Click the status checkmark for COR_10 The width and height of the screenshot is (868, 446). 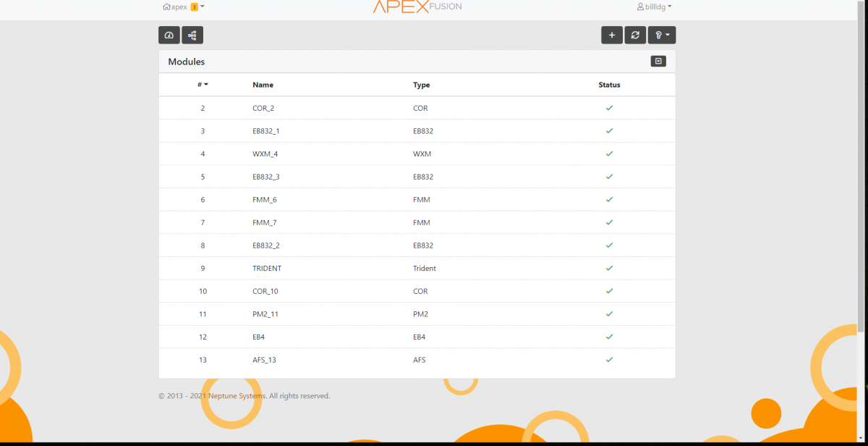609,291
